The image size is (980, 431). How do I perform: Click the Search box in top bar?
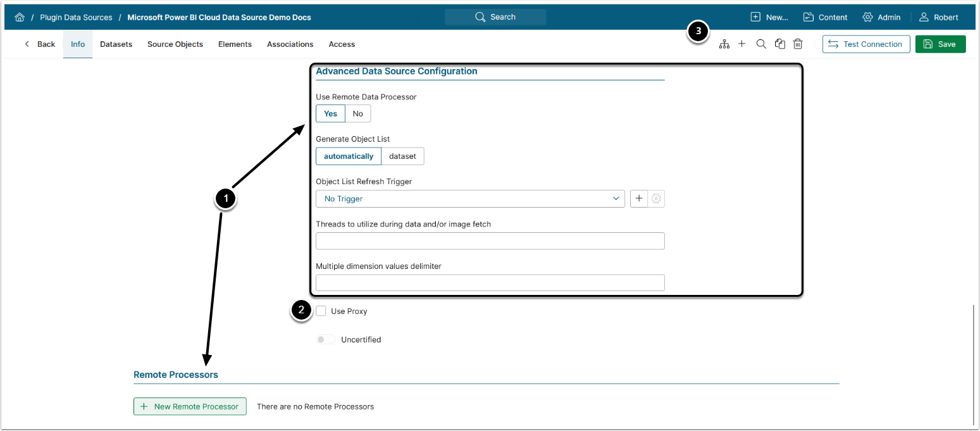495,17
